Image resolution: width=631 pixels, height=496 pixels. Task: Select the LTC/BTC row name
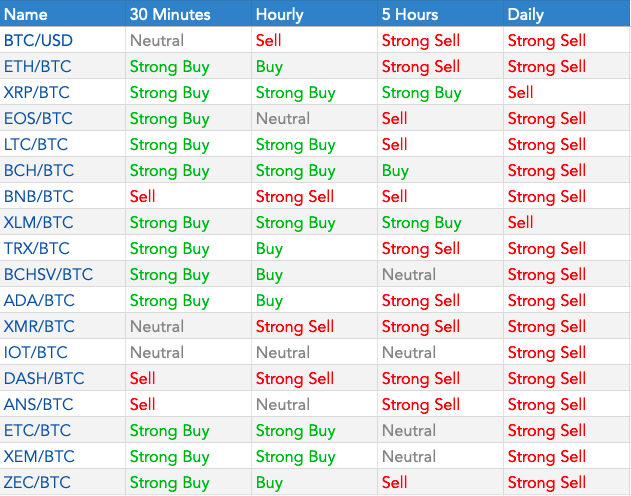click(36, 145)
